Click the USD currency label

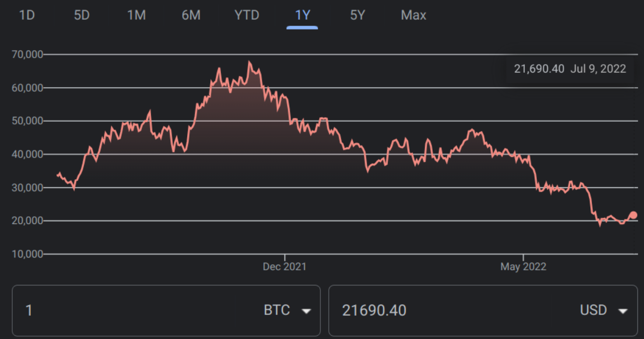click(x=593, y=310)
